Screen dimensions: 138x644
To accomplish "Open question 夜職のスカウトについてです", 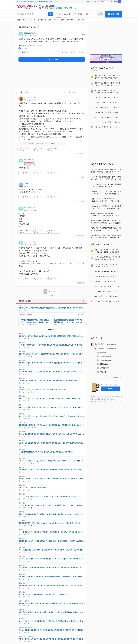I will [51, 399].
